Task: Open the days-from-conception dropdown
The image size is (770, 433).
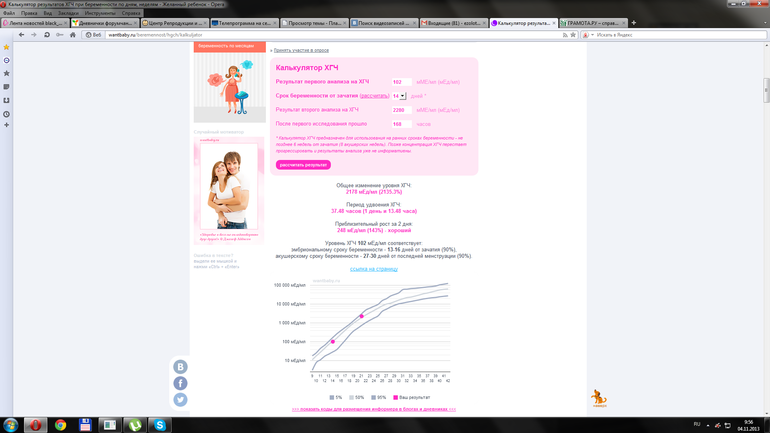Action: pyautogui.click(x=402, y=96)
